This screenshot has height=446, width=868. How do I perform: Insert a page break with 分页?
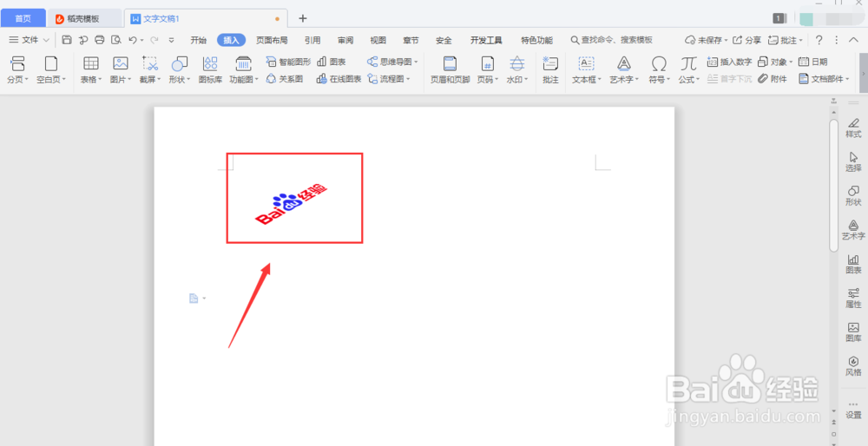[x=17, y=69]
